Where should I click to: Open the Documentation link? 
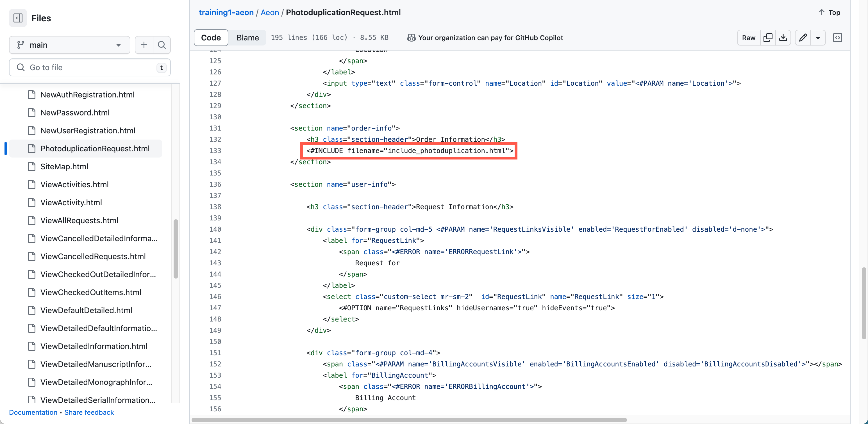pos(33,412)
